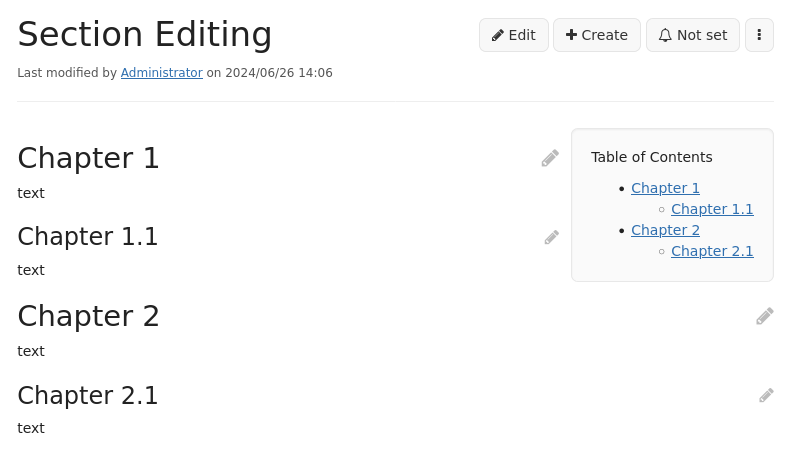Click the Chapter 2.1 heading text
This screenshot has height=450, width=789.
pyautogui.click(x=88, y=395)
